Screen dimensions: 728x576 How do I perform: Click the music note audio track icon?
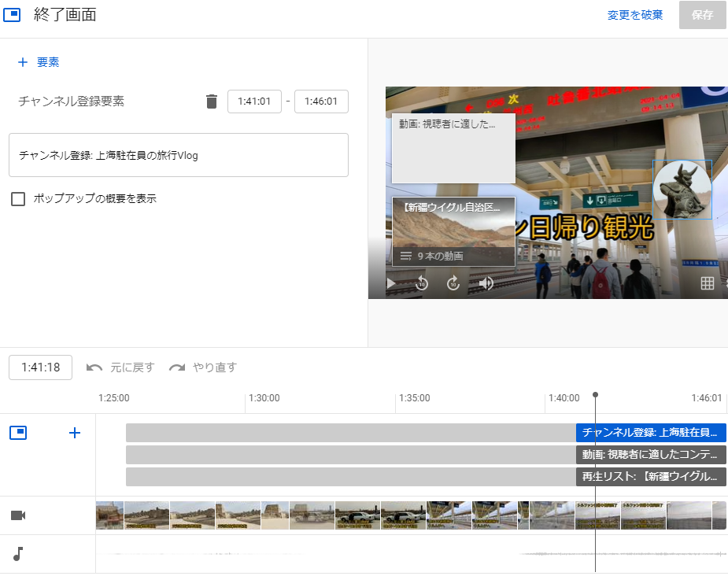point(18,554)
